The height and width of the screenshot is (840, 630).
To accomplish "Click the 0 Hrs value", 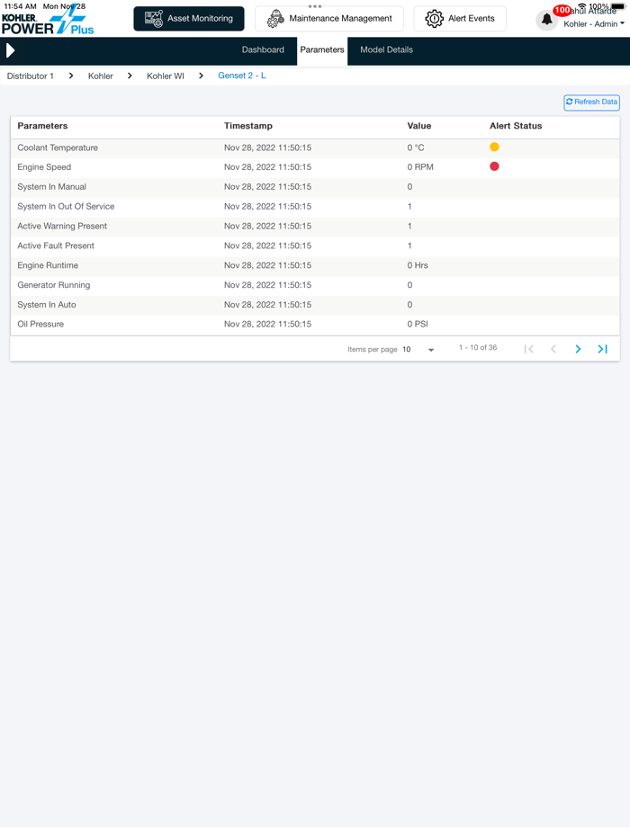I will [x=418, y=265].
